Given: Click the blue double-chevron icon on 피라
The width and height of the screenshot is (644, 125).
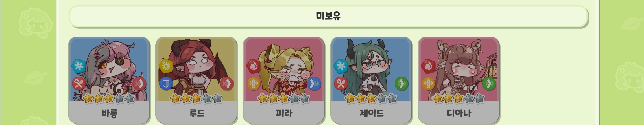Looking at the screenshot, I should (314, 84).
